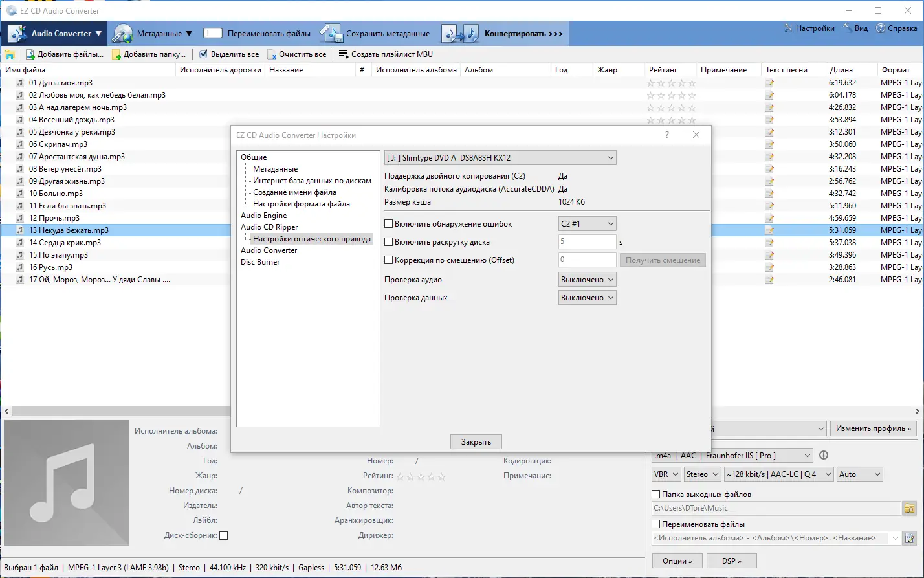Click Добавить папку... toolbar icon
This screenshot has height=578, width=924.
click(x=116, y=54)
